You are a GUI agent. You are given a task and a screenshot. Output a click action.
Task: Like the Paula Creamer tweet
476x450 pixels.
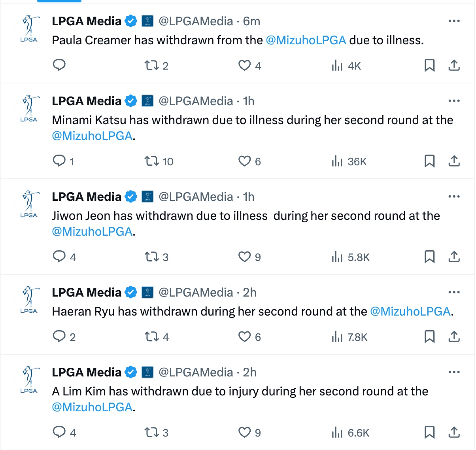[x=244, y=65]
